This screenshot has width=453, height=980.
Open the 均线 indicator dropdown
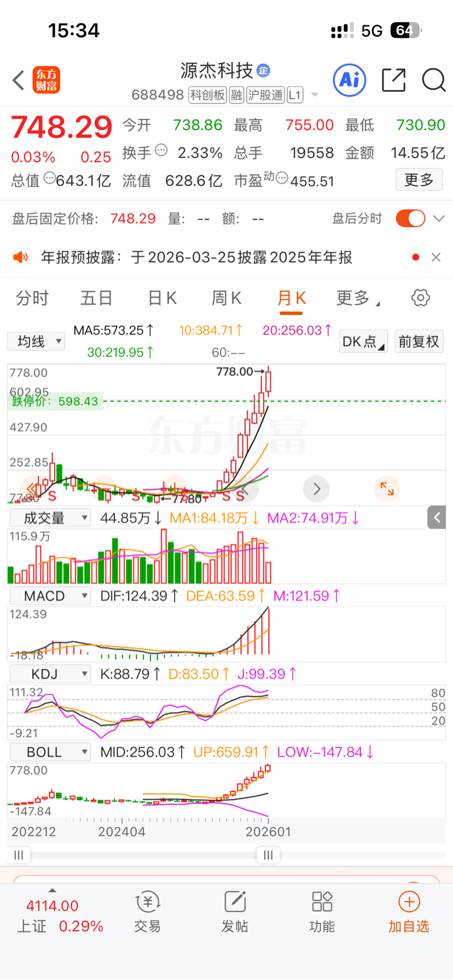[36, 341]
